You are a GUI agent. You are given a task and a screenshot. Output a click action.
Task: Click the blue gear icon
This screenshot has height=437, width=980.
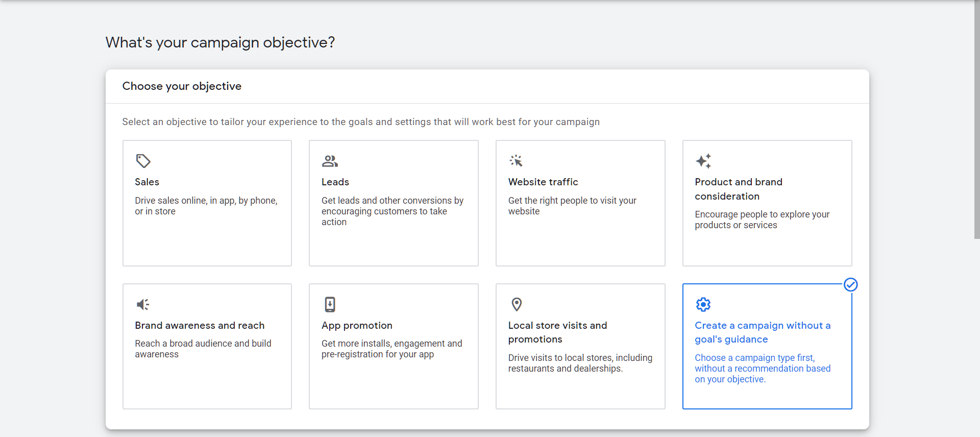tap(703, 305)
